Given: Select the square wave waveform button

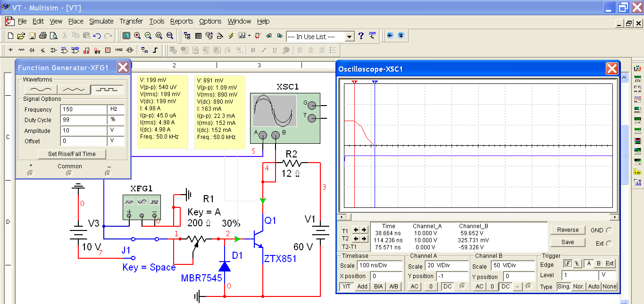Looking at the screenshot, I should pos(107,89).
